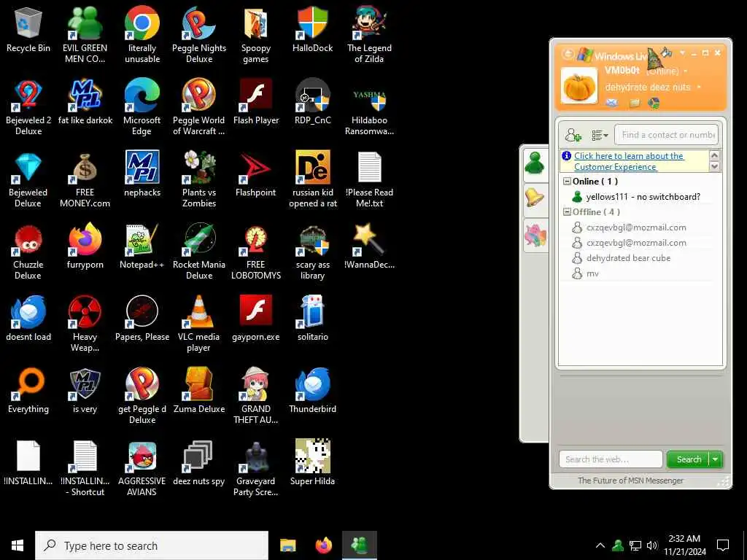
Task: Click the Add a contact icon in Messenger
Action: [x=573, y=135]
